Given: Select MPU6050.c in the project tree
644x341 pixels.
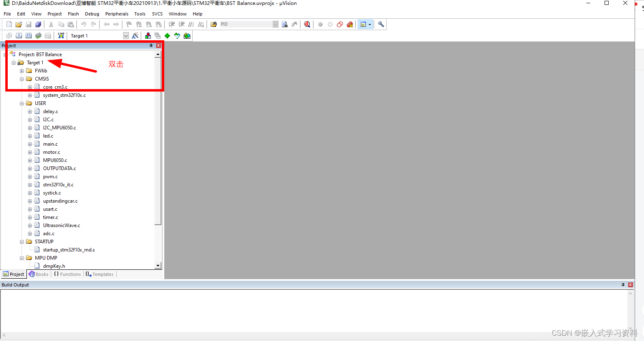Looking at the screenshot, I should point(55,160).
